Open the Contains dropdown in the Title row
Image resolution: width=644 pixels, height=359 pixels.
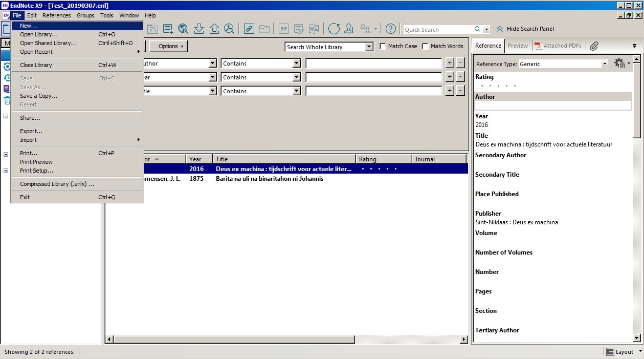pyautogui.click(x=296, y=91)
